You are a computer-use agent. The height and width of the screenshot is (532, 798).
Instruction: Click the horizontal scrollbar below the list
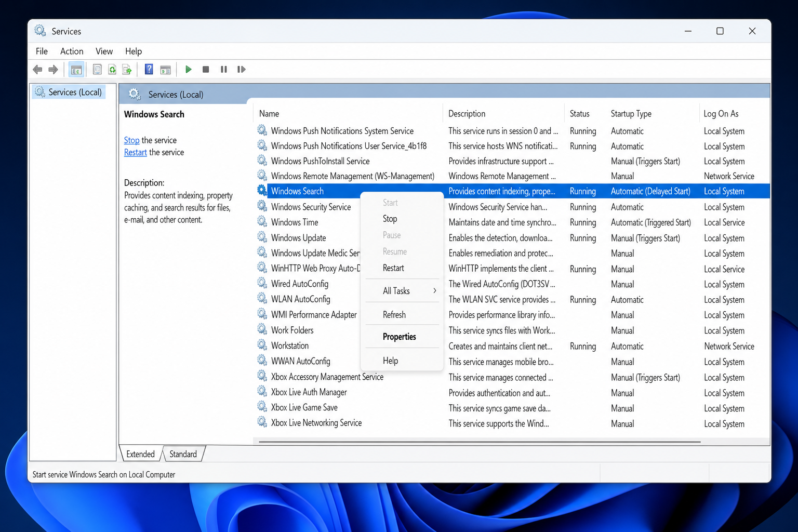click(x=479, y=442)
